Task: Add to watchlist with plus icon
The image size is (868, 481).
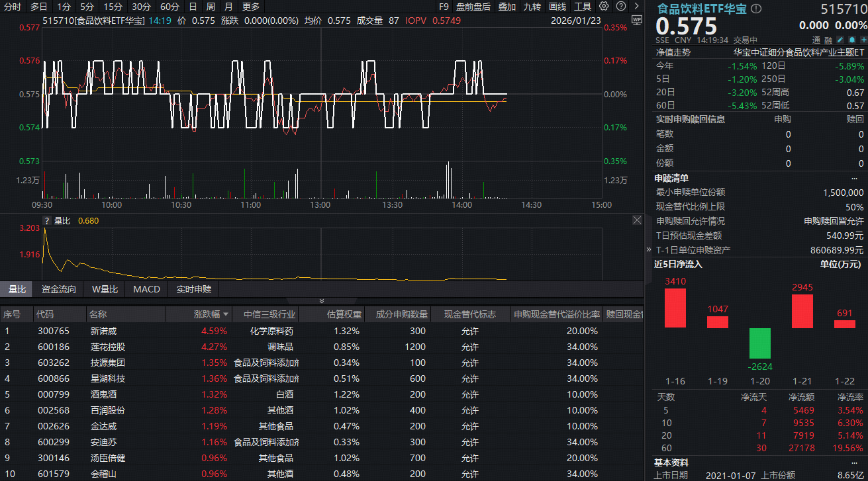Action: [x=863, y=40]
